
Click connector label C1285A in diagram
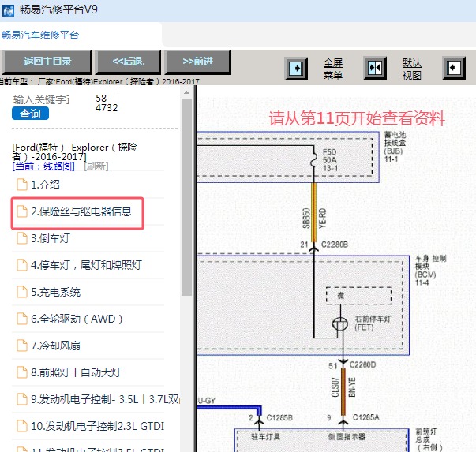point(365,417)
